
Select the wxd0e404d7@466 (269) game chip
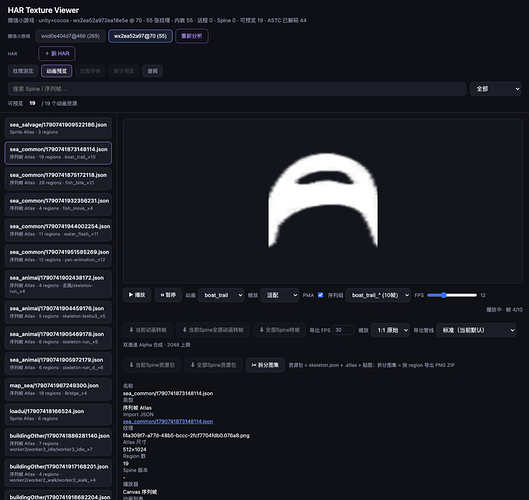(x=71, y=36)
